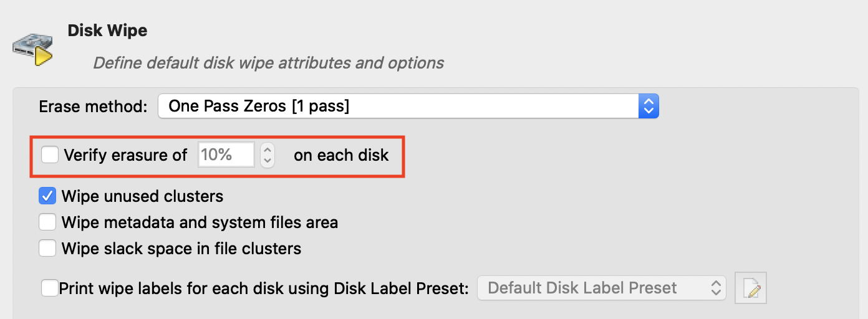Click the 'on each disk' label text
The image size is (868, 319).
pyautogui.click(x=341, y=155)
